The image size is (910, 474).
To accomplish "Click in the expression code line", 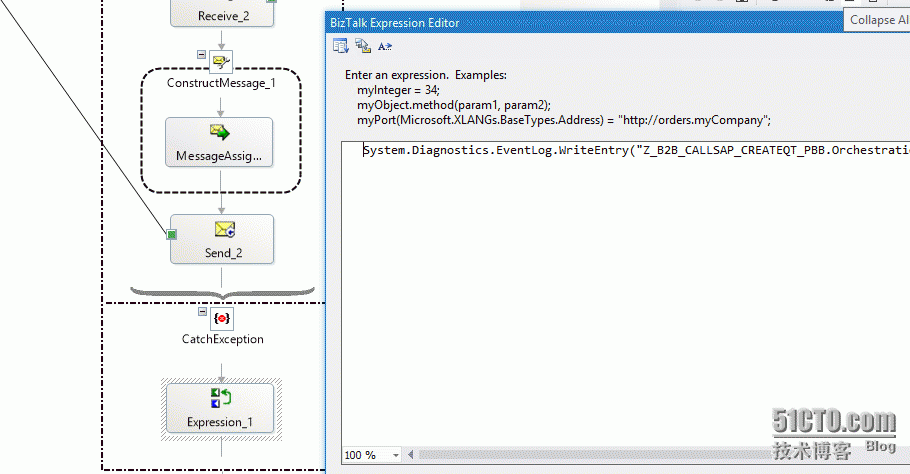I will tap(636, 150).
